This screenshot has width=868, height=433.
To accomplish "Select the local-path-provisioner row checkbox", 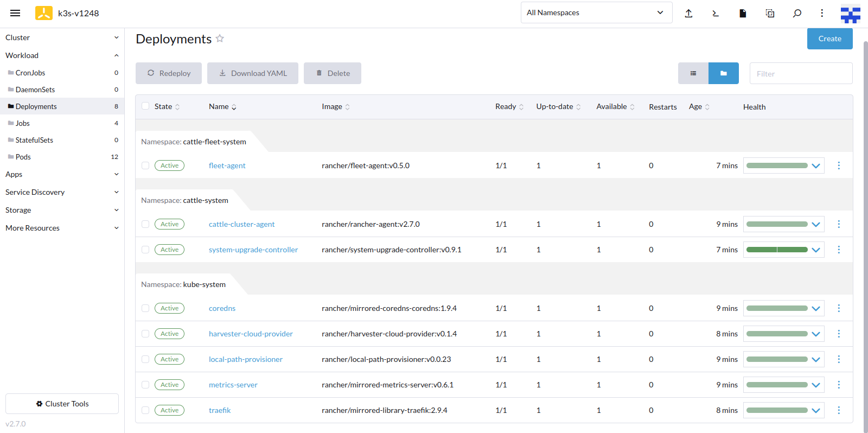I will 145,359.
